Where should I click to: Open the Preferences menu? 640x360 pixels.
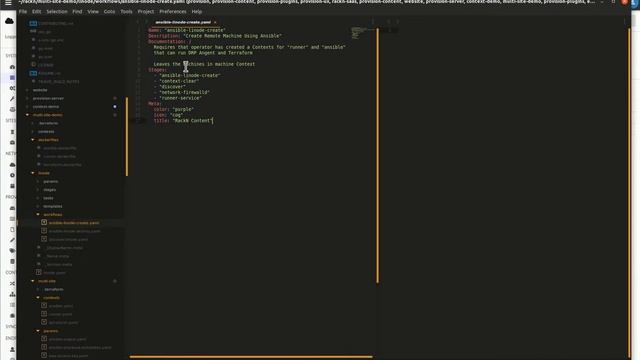173,11
